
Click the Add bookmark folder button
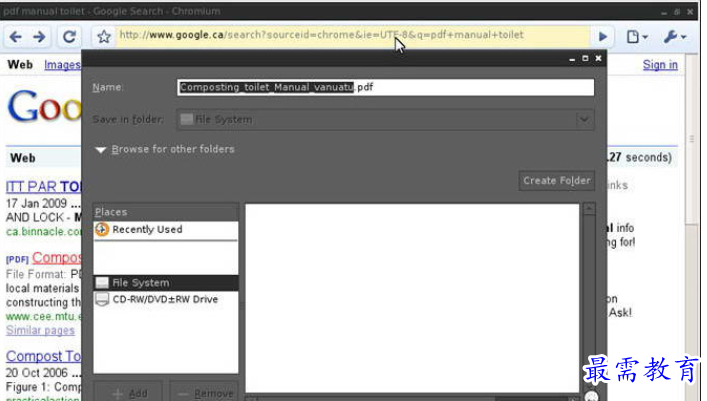click(x=128, y=393)
